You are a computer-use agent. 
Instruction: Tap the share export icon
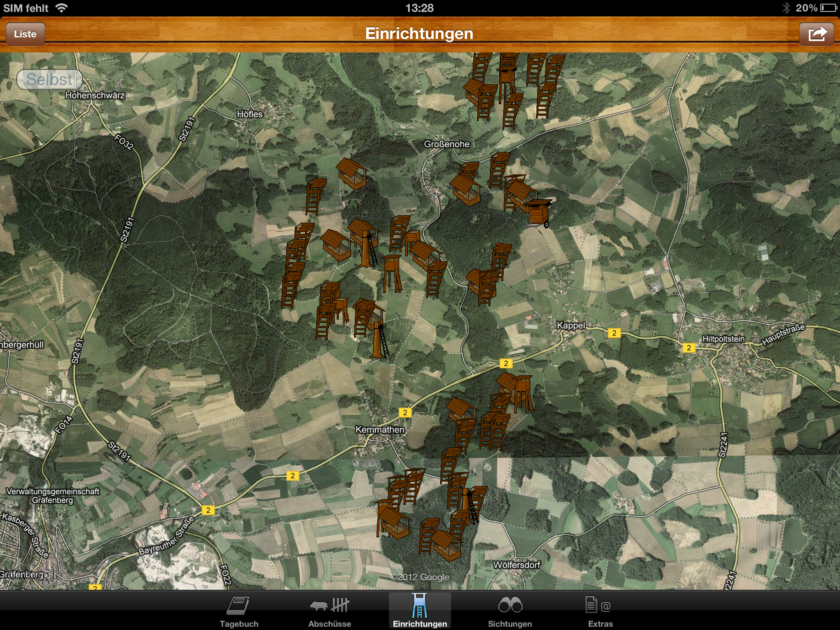816,34
